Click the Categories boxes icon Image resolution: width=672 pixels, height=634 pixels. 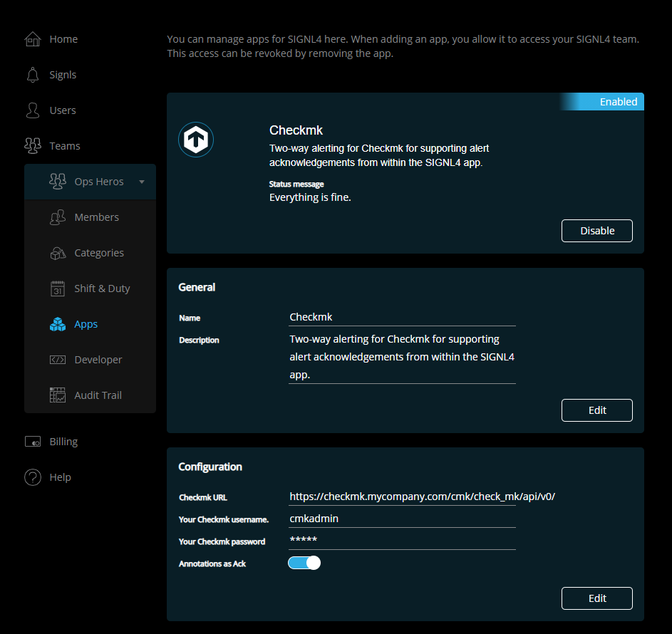click(x=58, y=253)
